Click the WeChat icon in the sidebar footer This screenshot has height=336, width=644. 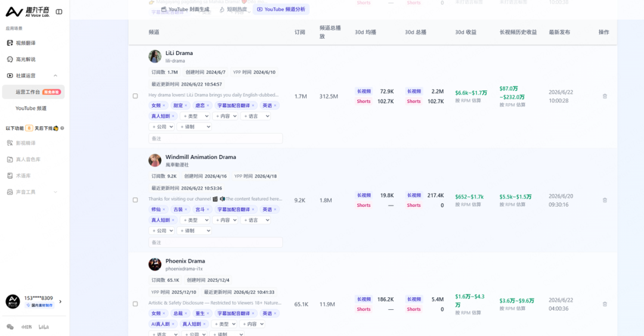10,327
